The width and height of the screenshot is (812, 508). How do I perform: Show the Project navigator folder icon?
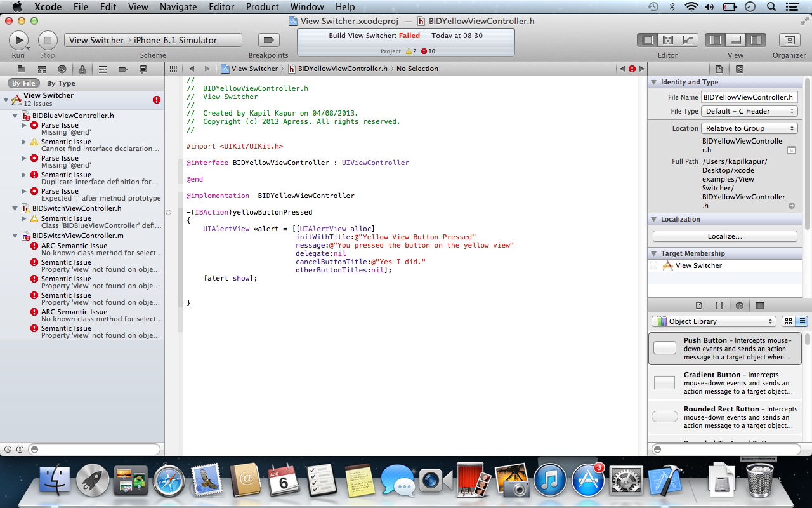pyautogui.click(x=21, y=69)
